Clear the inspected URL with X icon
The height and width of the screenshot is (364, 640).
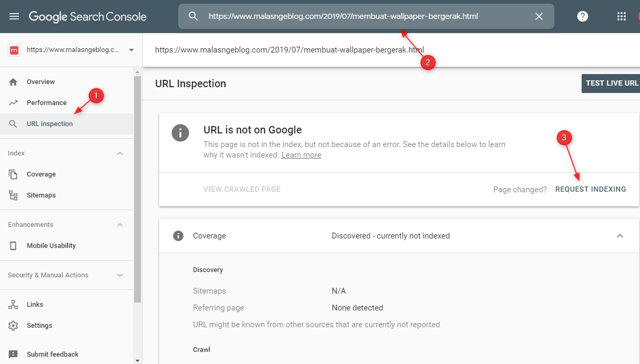click(539, 16)
